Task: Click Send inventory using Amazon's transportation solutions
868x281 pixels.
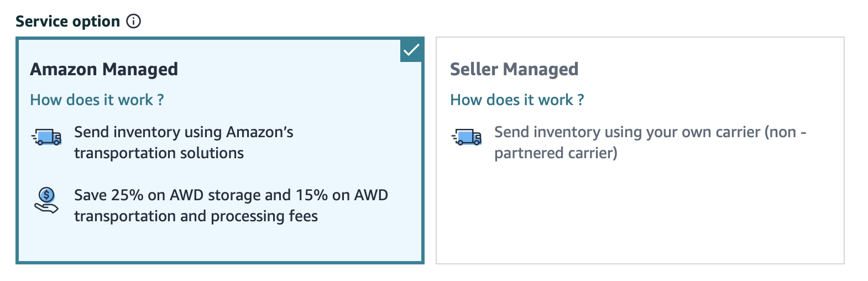Action: [x=184, y=142]
